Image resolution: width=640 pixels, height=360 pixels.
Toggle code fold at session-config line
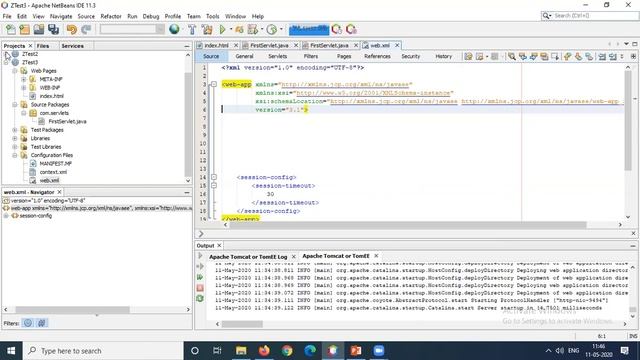pyautogui.click(x=213, y=177)
